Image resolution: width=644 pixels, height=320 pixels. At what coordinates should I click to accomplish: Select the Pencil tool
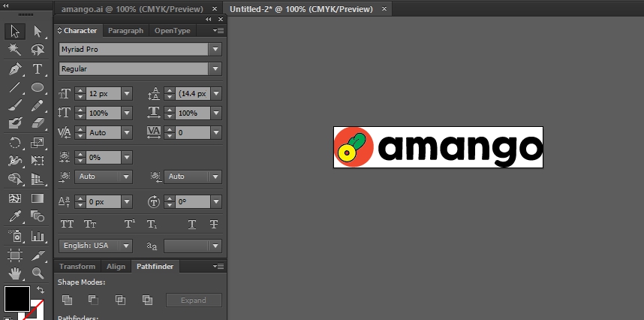[x=38, y=105]
